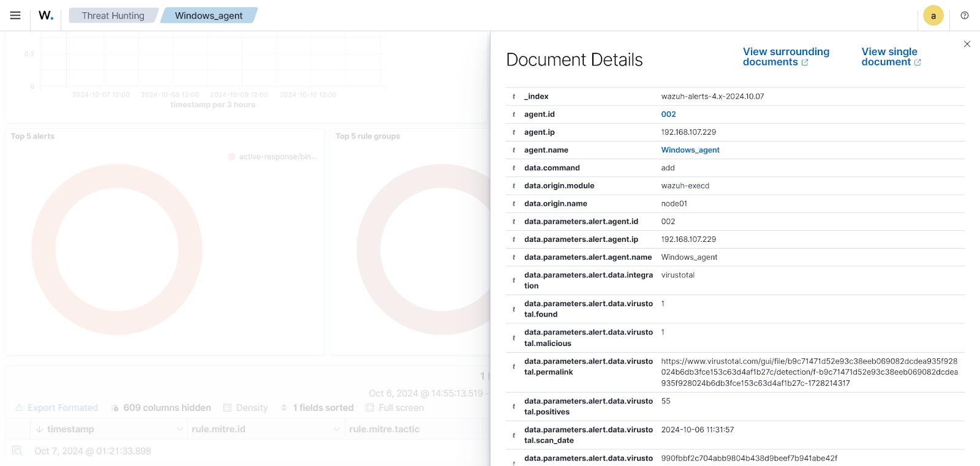
Task: Click the data.command field type icon
Action: pos(514,168)
